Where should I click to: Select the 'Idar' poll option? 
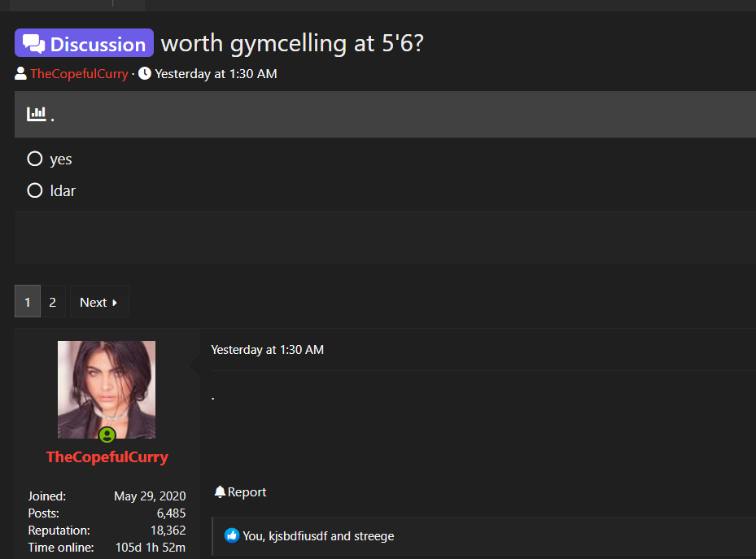[35, 190]
